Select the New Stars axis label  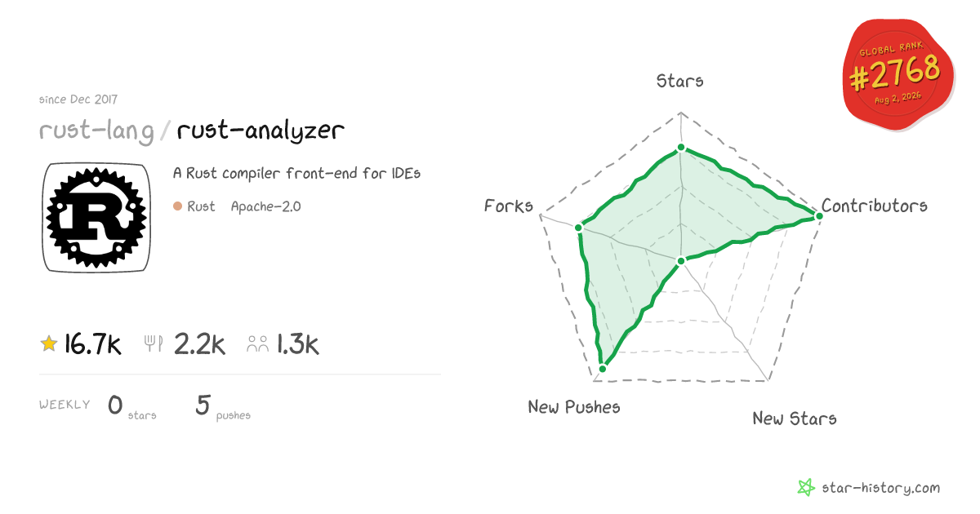click(x=794, y=419)
